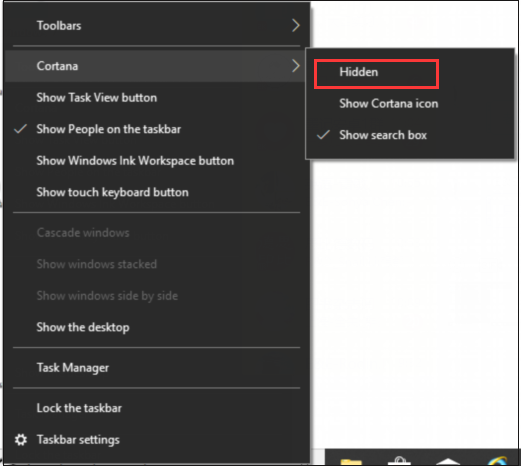Viewport: 521px width, 466px height.
Task: Expand the chevron arrow beside Cortana
Action: pyautogui.click(x=295, y=66)
